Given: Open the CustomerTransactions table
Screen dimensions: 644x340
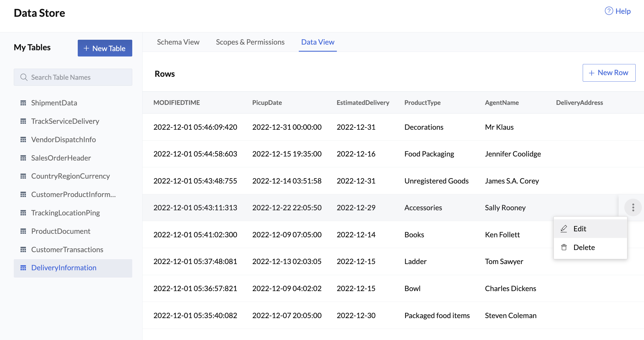Looking at the screenshot, I should point(67,249).
